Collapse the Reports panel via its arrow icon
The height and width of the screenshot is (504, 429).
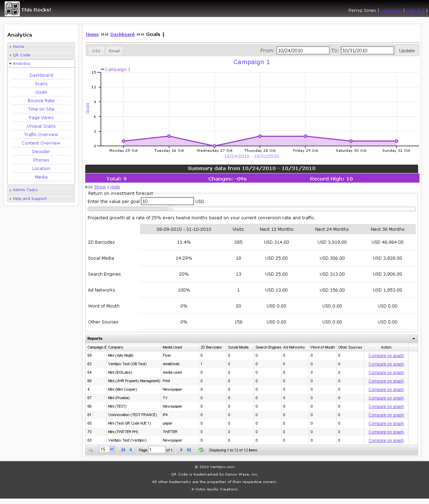tap(414, 338)
